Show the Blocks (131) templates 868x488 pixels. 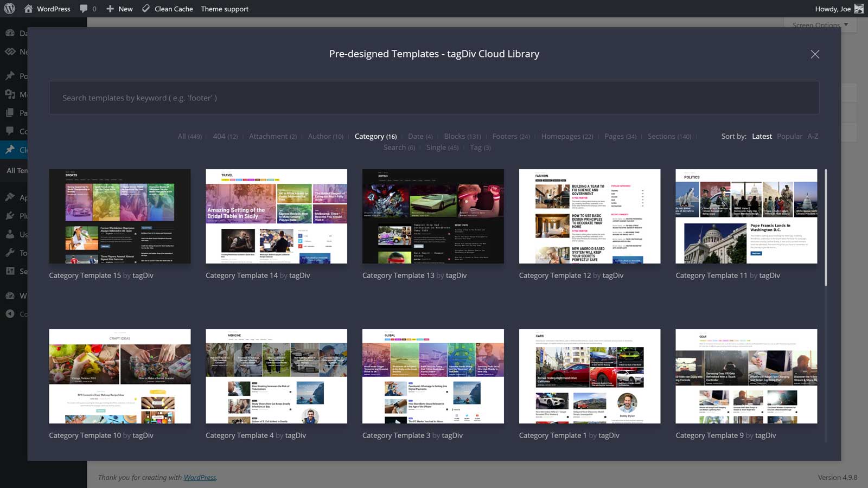point(462,136)
